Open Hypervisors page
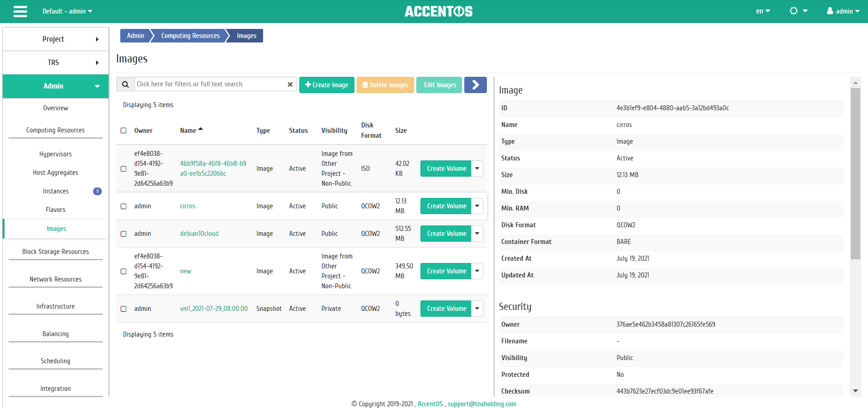 56,154
